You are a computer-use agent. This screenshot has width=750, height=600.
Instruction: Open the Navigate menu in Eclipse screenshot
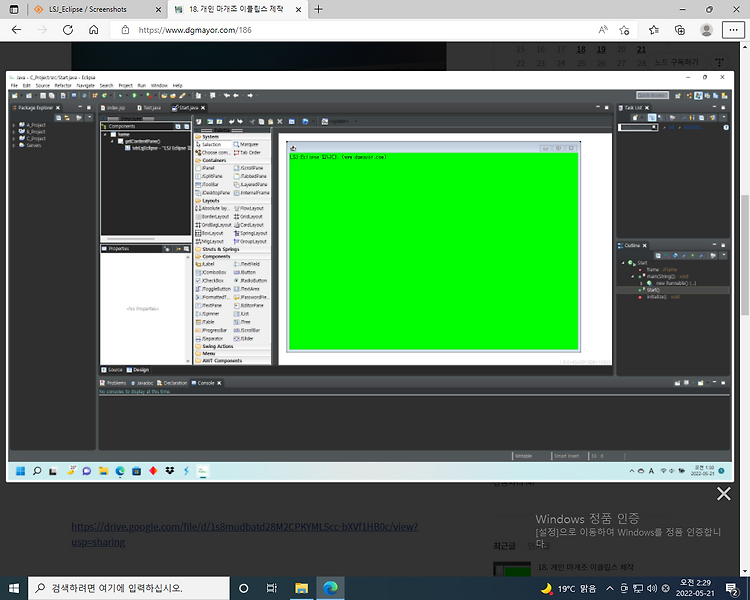tap(86, 86)
